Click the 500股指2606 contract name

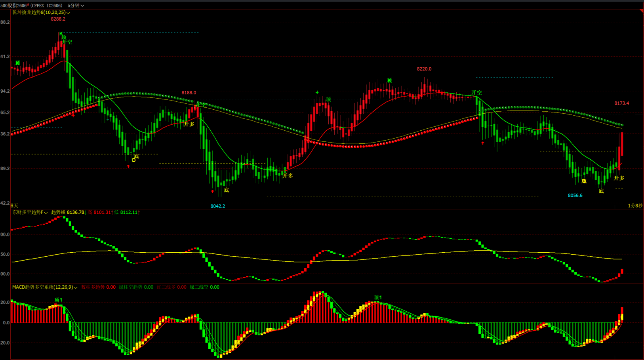pyautogui.click(x=14, y=6)
